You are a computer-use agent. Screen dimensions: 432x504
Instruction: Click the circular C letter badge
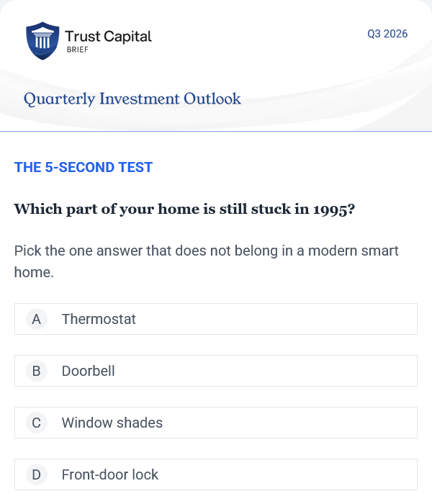pyautogui.click(x=37, y=423)
